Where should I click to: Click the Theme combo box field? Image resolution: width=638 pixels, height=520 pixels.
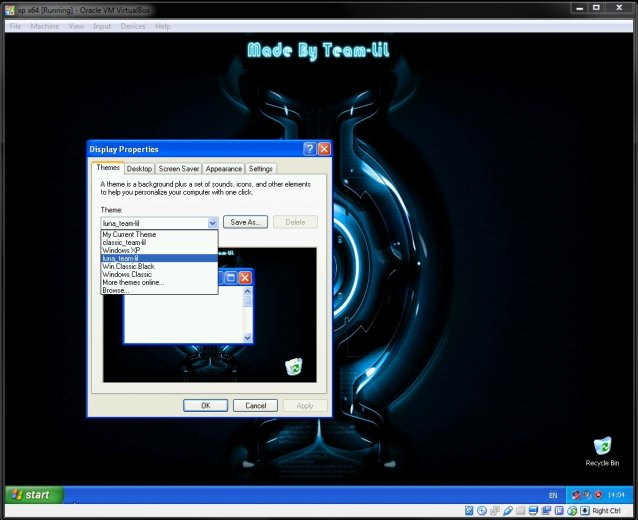point(160,223)
